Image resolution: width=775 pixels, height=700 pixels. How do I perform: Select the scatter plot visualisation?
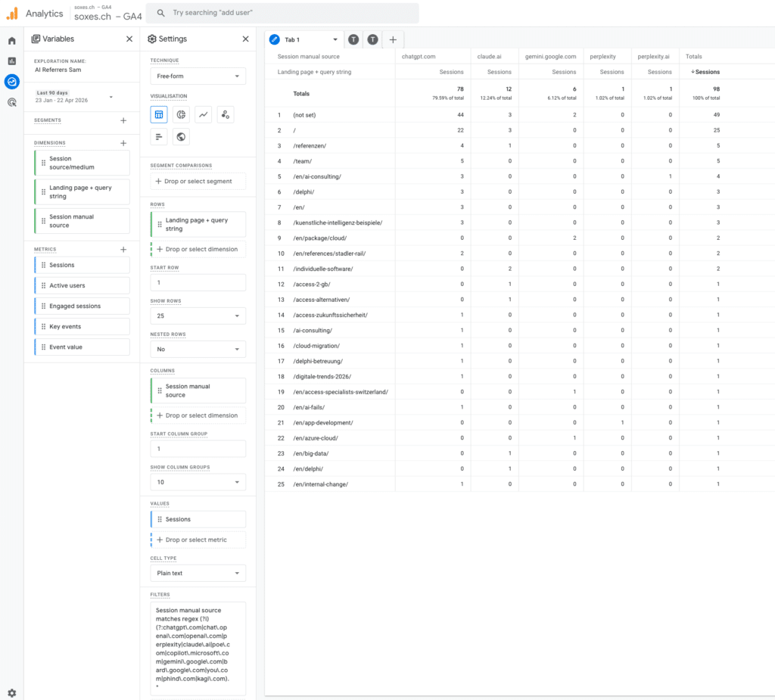point(225,114)
